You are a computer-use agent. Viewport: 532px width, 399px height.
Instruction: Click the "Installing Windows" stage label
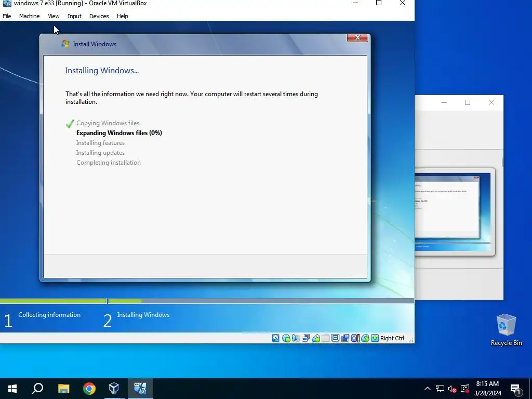(x=143, y=315)
